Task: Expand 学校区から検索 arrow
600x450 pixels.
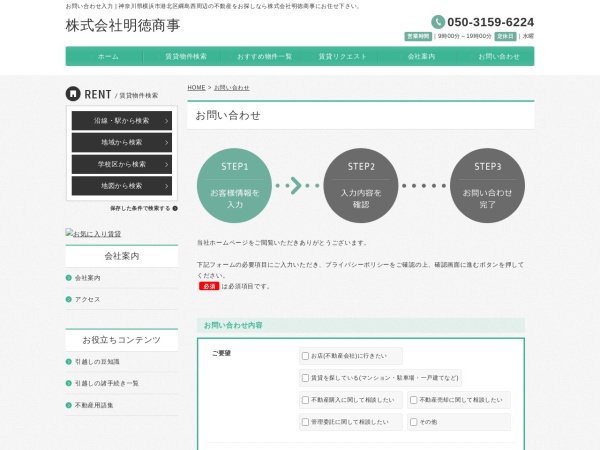Action: coord(166,165)
